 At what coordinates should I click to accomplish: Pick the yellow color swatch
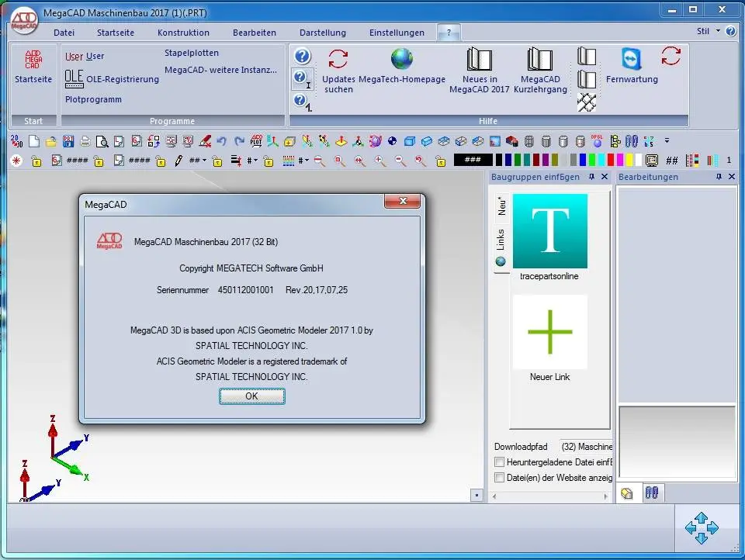click(x=629, y=160)
